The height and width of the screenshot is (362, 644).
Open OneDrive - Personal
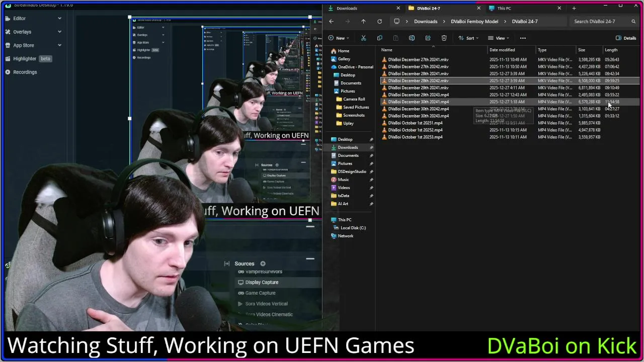click(355, 67)
